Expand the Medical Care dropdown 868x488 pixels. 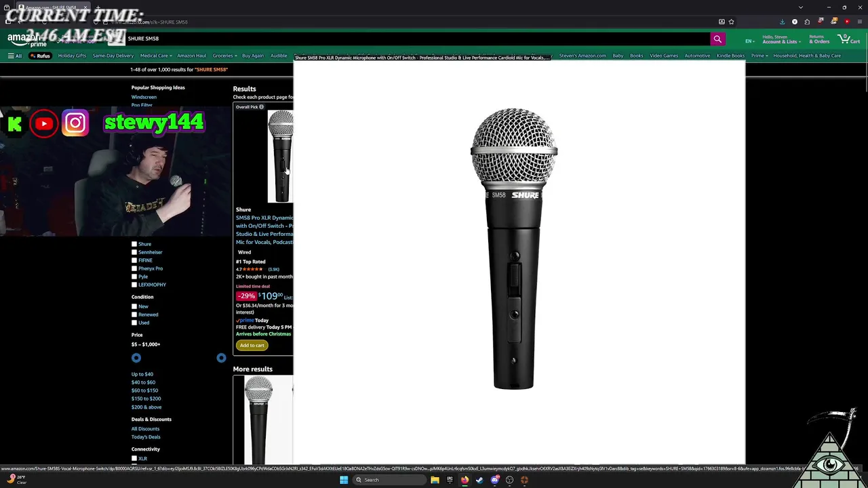(156, 56)
